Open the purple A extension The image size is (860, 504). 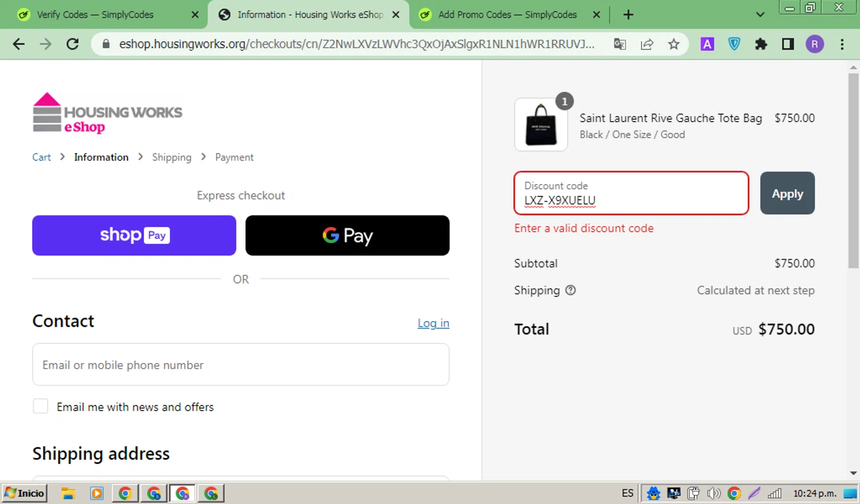pyautogui.click(x=707, y=44)
